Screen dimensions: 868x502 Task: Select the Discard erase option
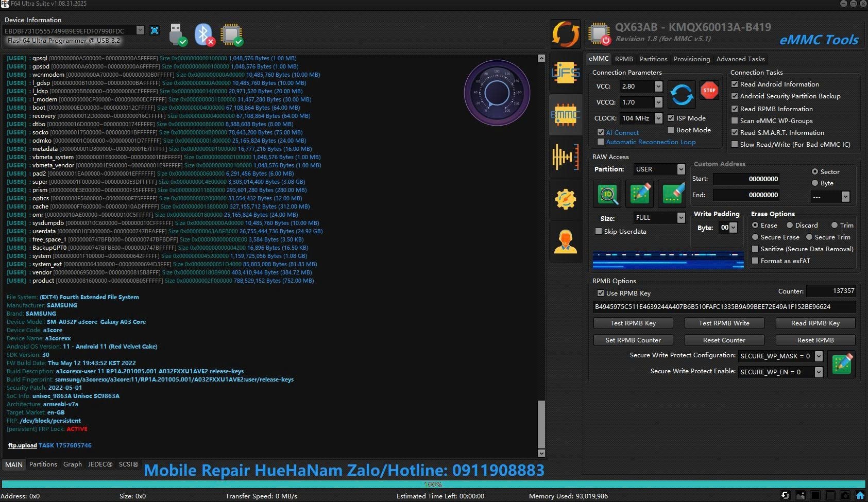click(790, 226)
